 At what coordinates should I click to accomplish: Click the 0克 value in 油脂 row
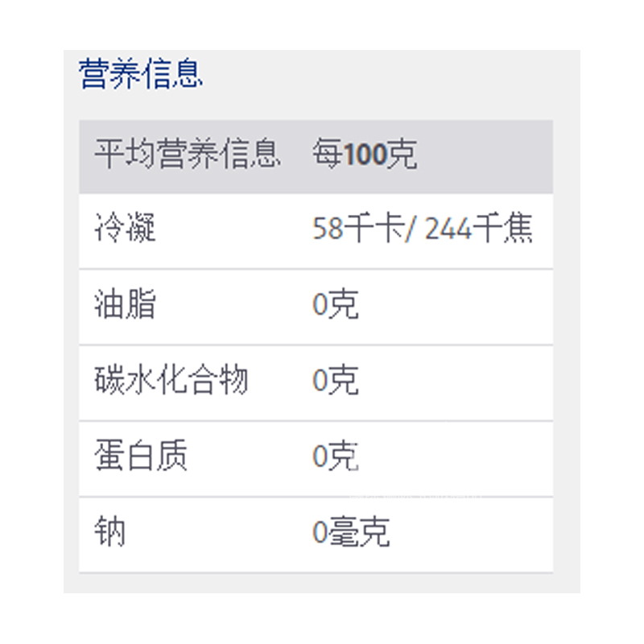click(335, 306)
